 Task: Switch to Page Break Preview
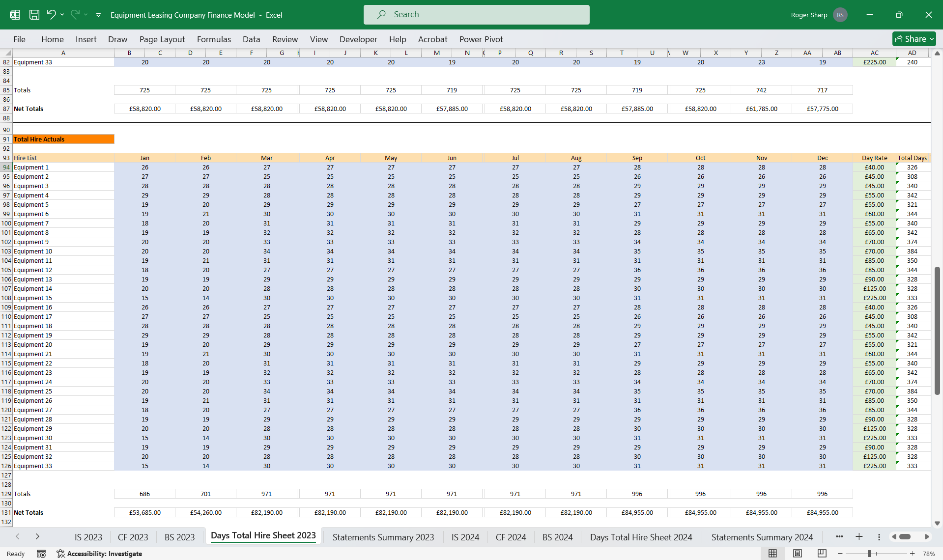click(x=822, y=554)
